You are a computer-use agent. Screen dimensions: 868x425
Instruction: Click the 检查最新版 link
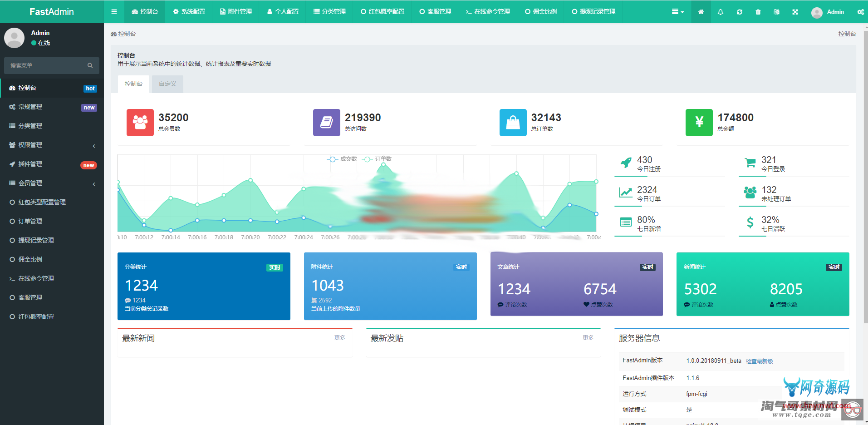click(x=760, y=361)
